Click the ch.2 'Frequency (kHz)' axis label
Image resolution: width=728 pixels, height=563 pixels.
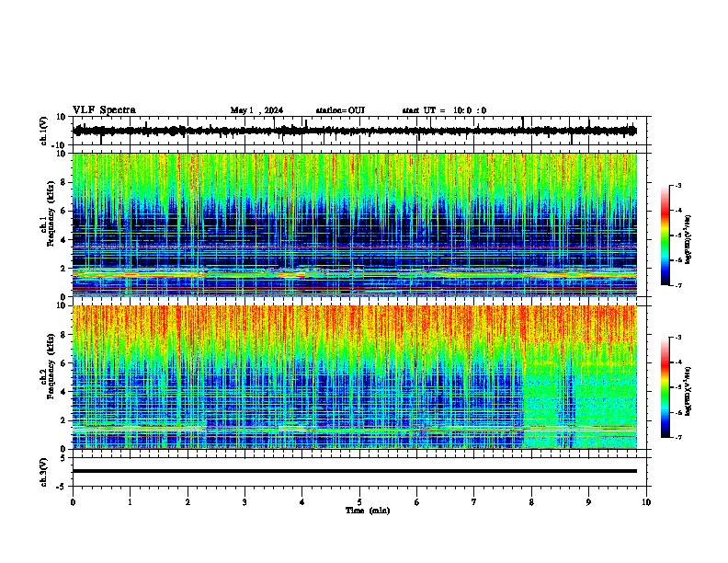click(51, 366)
